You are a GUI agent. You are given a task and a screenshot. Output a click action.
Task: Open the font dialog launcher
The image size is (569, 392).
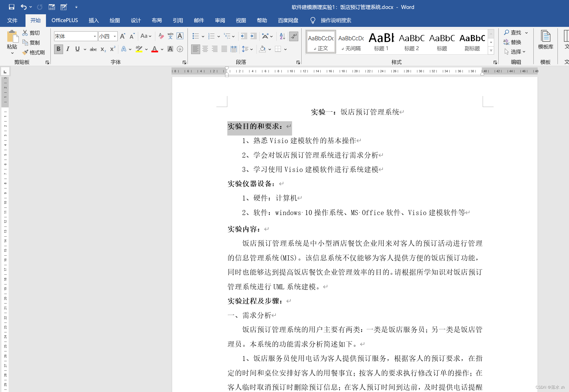pyautogui.click(x=184, y=62)
